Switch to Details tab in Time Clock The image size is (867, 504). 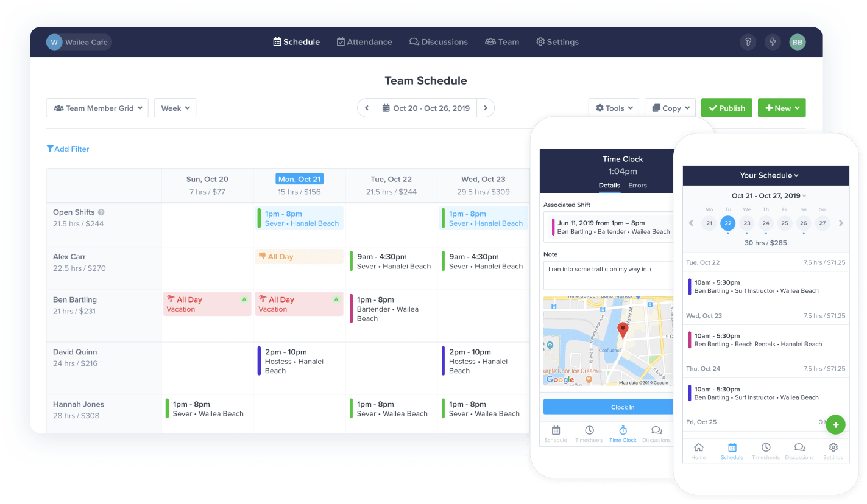609,185
